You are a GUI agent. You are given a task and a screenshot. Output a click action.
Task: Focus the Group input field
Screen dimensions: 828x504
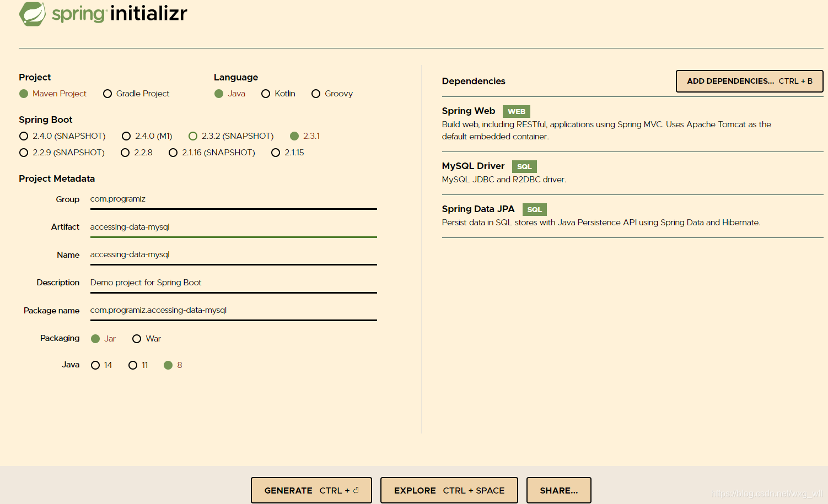click(x=233, y=199)
